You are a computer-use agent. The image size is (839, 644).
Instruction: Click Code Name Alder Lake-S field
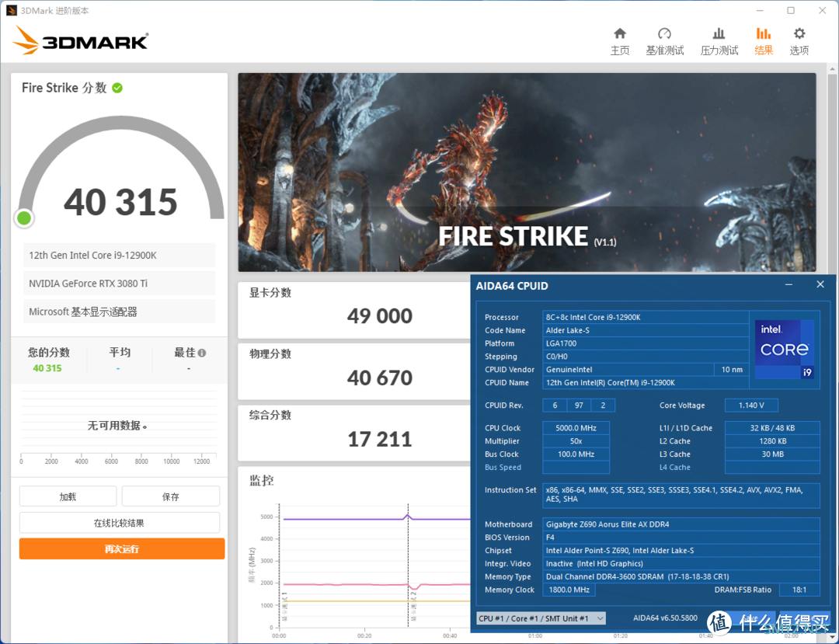[646, 331]
